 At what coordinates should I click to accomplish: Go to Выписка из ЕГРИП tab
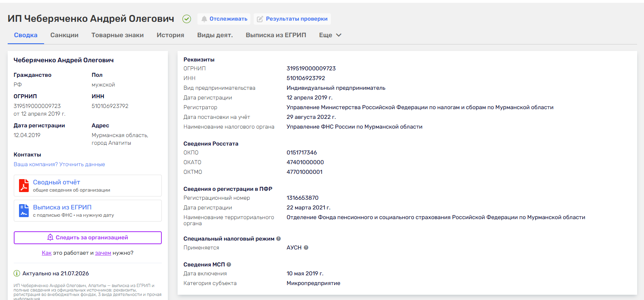point(276,35)
